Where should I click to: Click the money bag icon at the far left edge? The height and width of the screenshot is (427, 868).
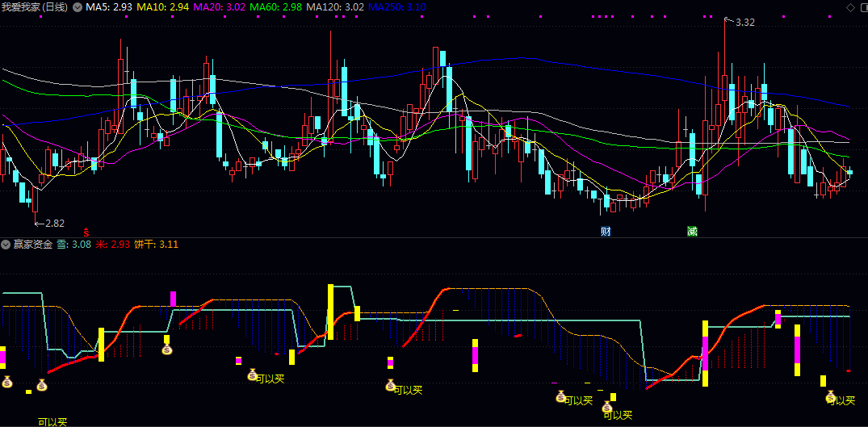click(x=6, y=381)
